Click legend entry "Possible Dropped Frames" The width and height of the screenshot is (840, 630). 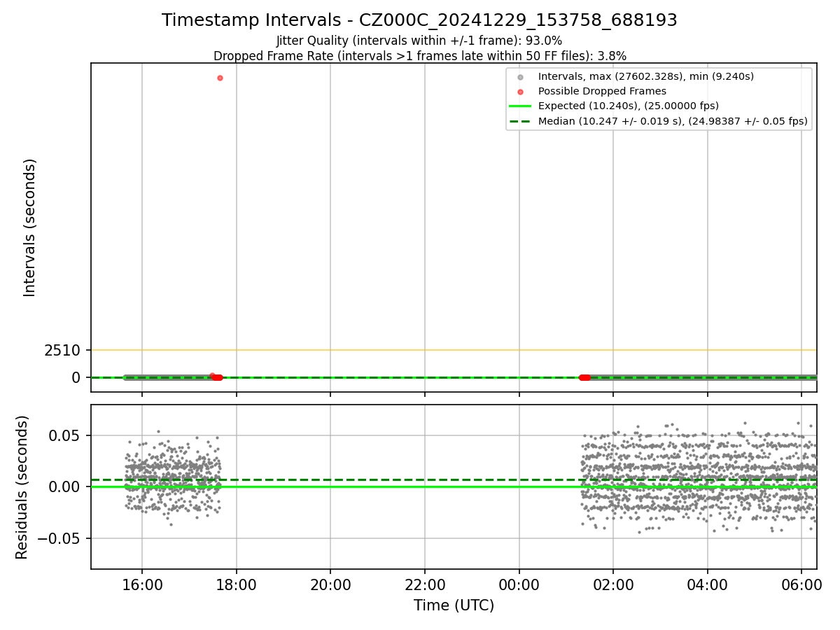[x=602, y=91]
